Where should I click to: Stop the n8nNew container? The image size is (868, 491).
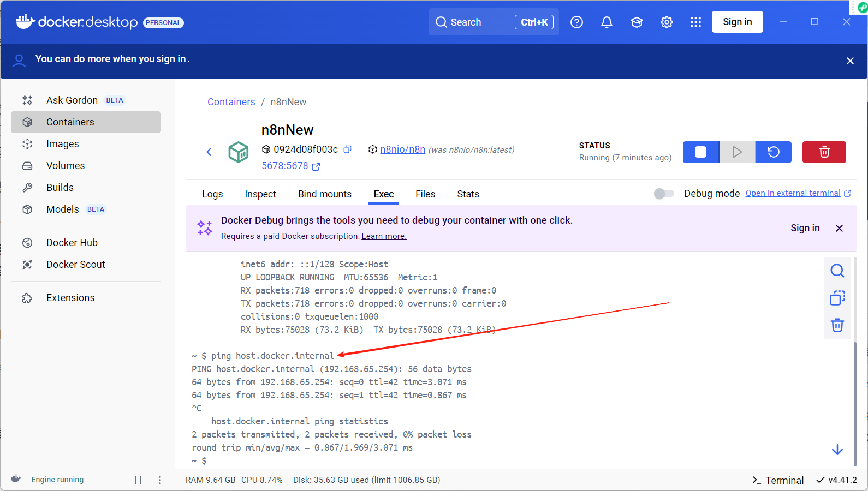(701, 152)
